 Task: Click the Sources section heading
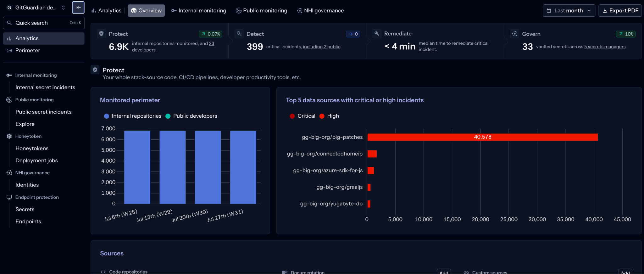(112, 253)
